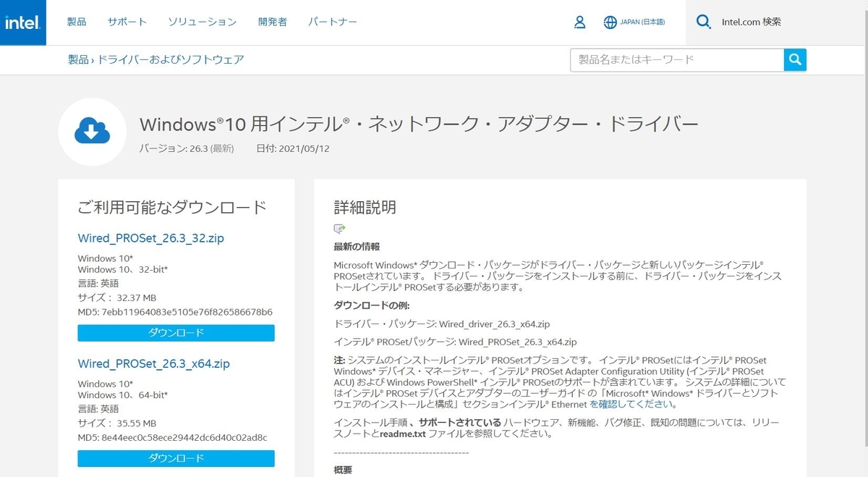Open the account sign-in person icon
The image size is (868, 477).
coord(579,22)
